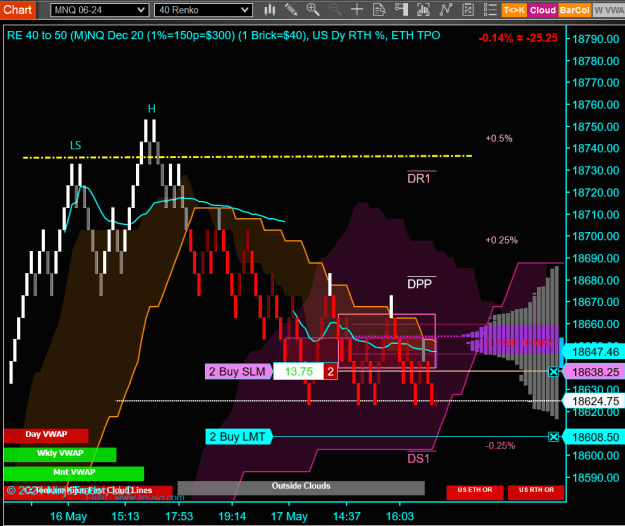Screen dimensions: 625x526
Task: Click the 16 May date label
Action: click(x=68, y=516)
